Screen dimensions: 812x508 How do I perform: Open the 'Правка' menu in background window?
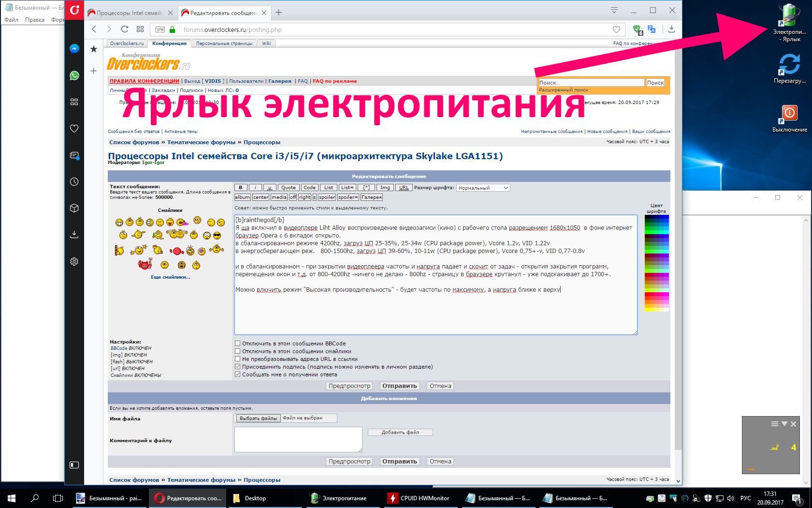click(35, 20)
